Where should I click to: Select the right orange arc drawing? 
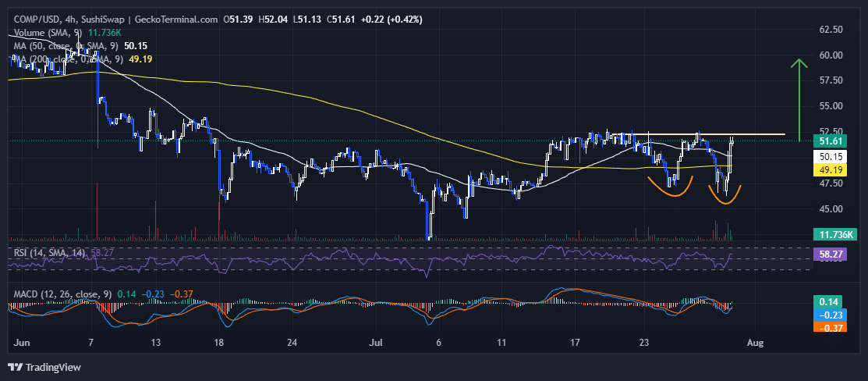[725, 198]
